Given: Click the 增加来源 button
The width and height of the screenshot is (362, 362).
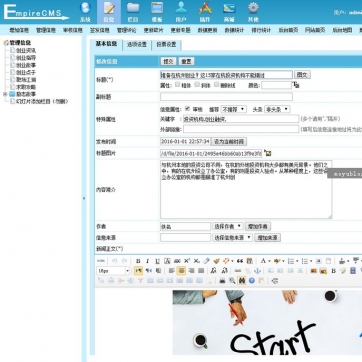Looking at the screenshot, I should point(267,237).
